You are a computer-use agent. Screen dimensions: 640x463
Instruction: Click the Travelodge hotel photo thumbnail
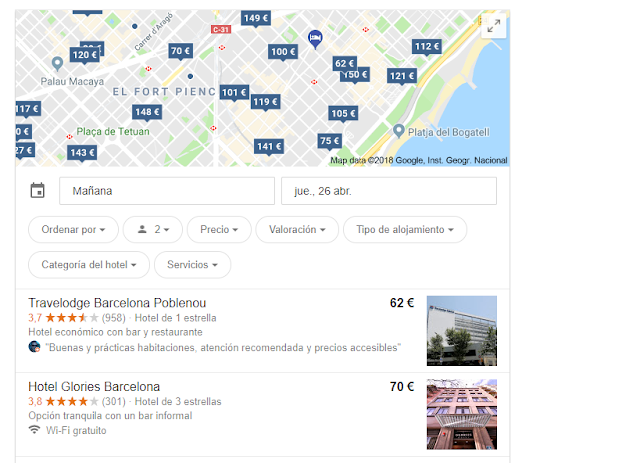[462, 331]
